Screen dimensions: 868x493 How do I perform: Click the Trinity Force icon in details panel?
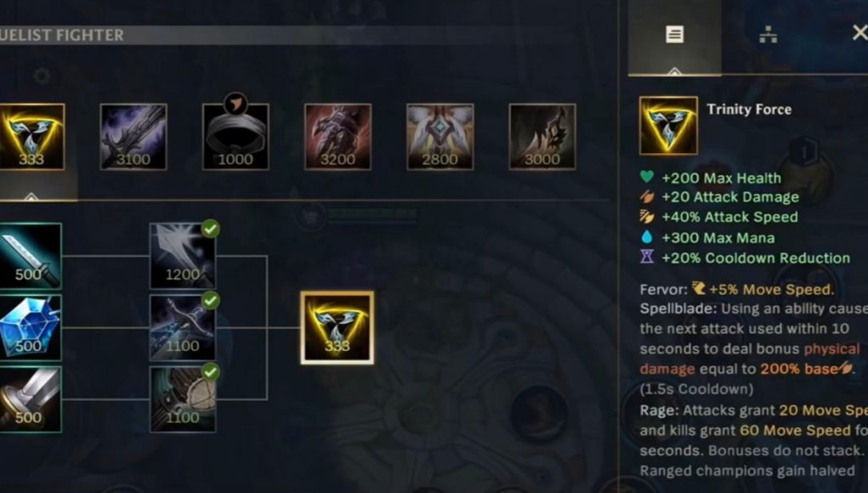pos(668,126)
